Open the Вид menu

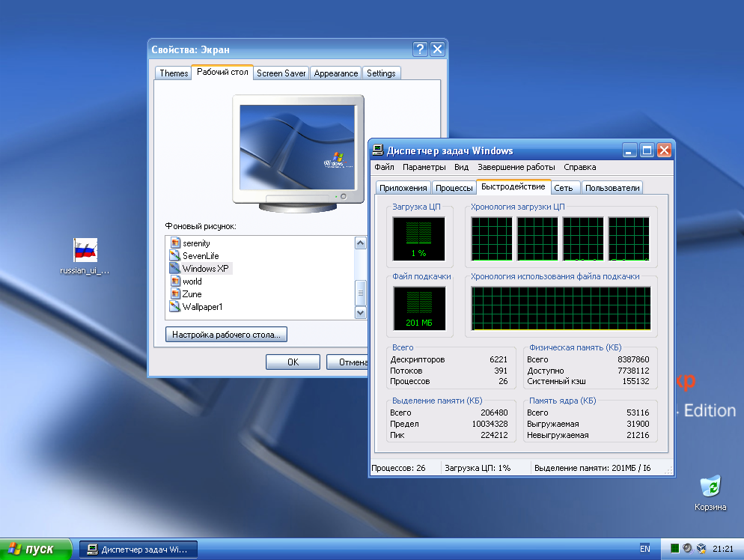pos(461,167)
